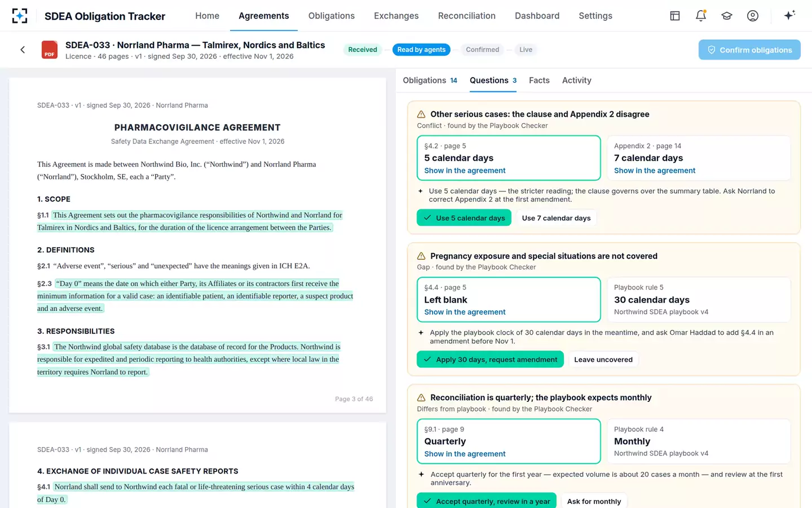Click the Confirmed status step
The width and height of the screenshot is (812, 508).
click(x=483, y=50)
